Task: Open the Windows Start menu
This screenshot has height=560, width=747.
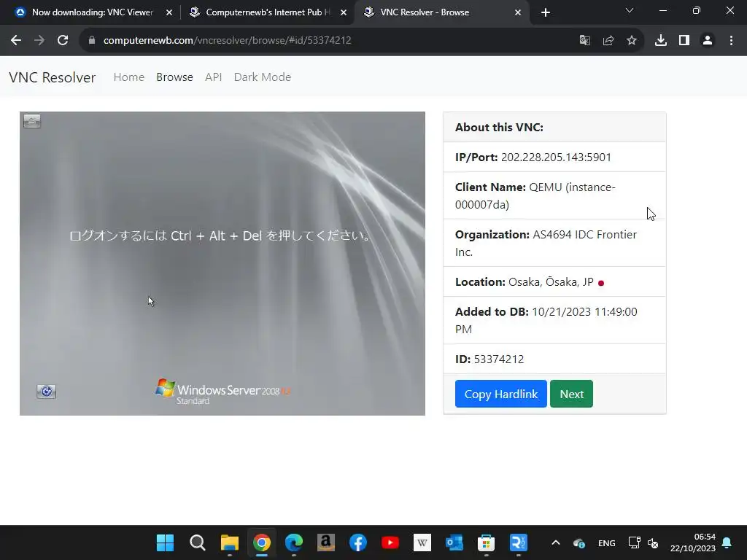Action: [x=166, y=542]
